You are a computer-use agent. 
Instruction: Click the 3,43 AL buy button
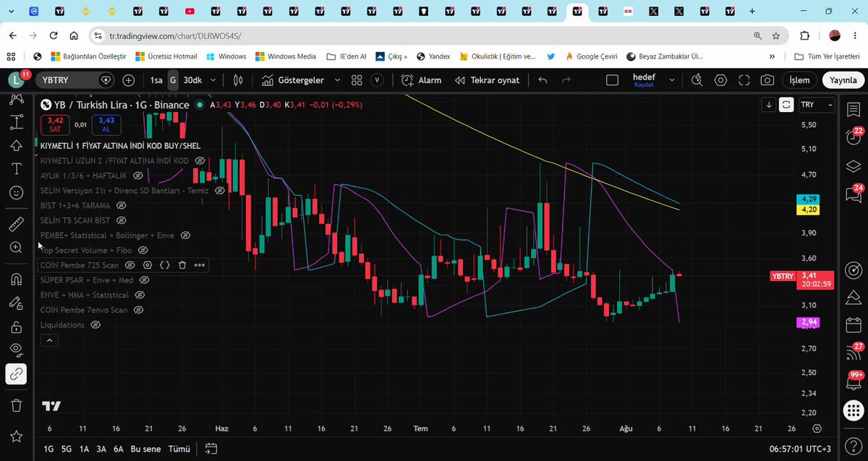click(x=106, y=124)
